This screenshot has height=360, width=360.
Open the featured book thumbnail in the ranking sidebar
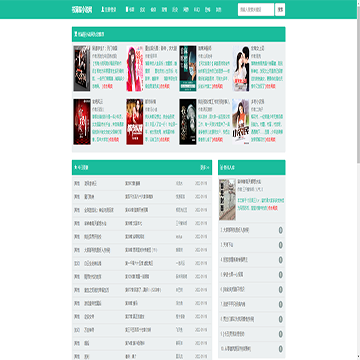pyautogui.click(x=227, y=199)
